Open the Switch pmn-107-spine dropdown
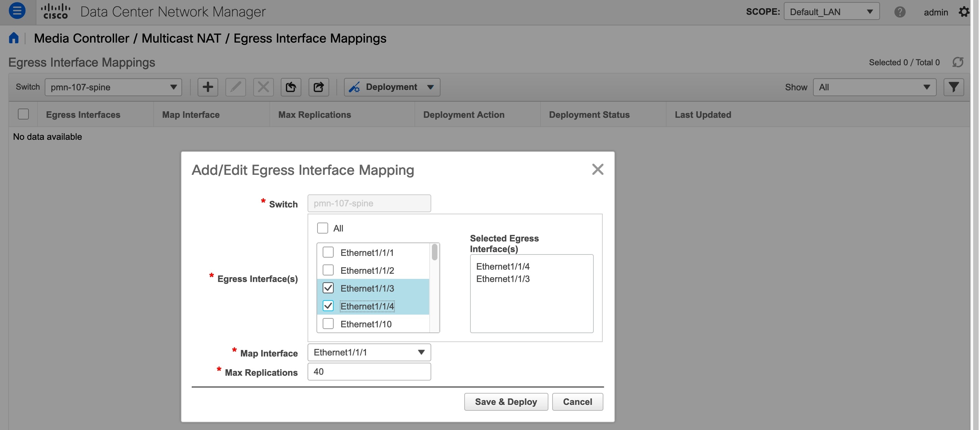Screen dimensions: 980x430 113,87
